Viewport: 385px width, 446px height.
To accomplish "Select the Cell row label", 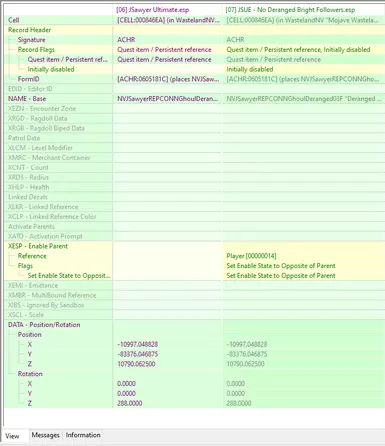I will pos(14,20).
